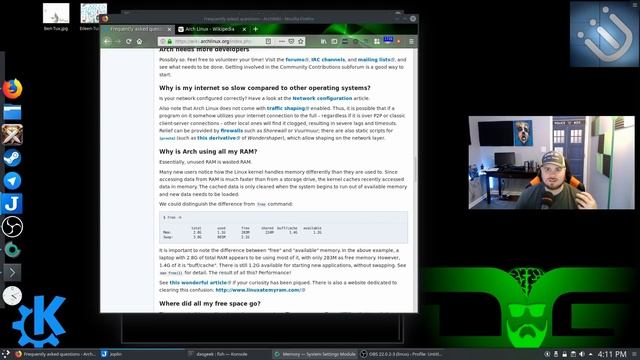Launch Steam from the side dock
Screen dimensions: 640x360
tap(12, 158)
